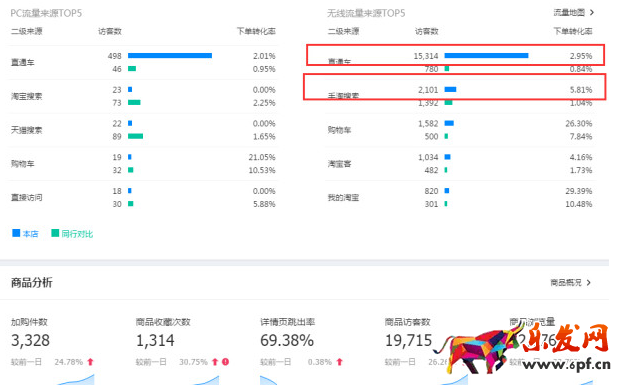Select the wireless 我的淘宝 source row label
Image resolution: width=621 pixels, height=385 pixels.
pos(343,197)
